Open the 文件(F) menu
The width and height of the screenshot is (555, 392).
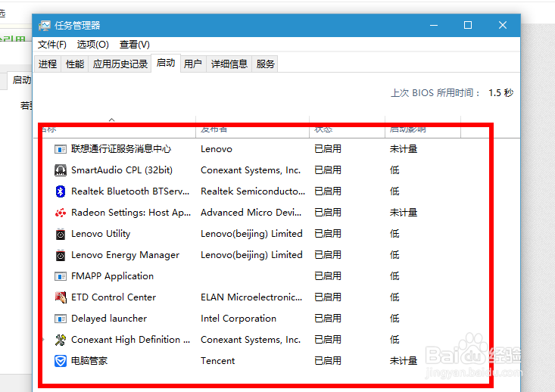coord(52,45)
